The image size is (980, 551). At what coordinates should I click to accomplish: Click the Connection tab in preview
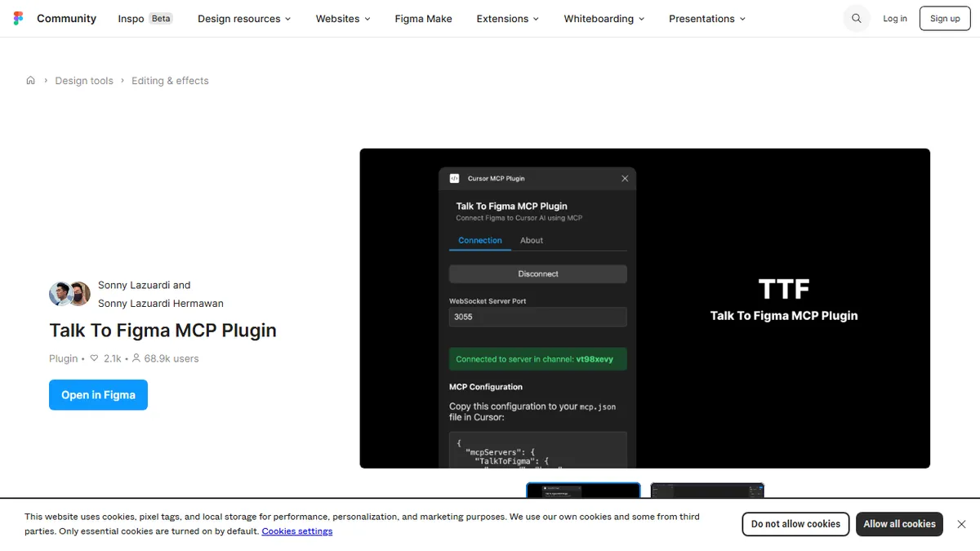pos(480,241)
